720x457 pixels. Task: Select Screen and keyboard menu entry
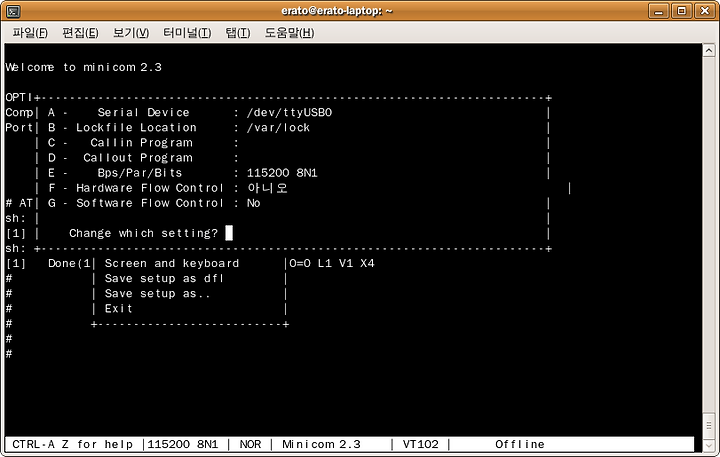[x=172, y=264]
